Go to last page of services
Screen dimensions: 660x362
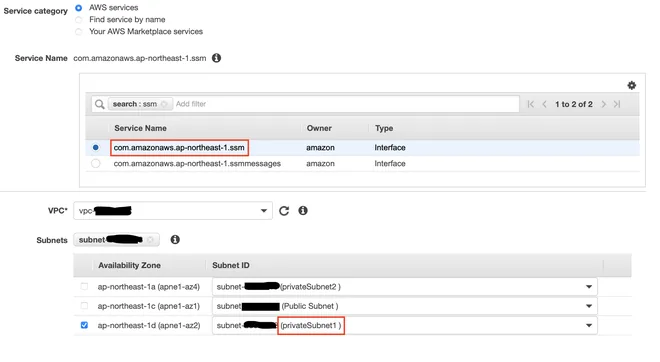[617, 104]
